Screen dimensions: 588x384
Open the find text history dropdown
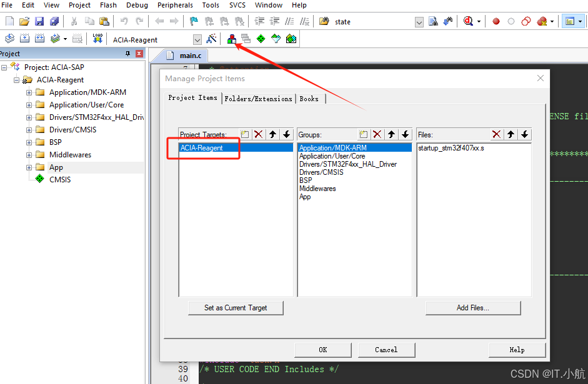[x=419, y=22]
